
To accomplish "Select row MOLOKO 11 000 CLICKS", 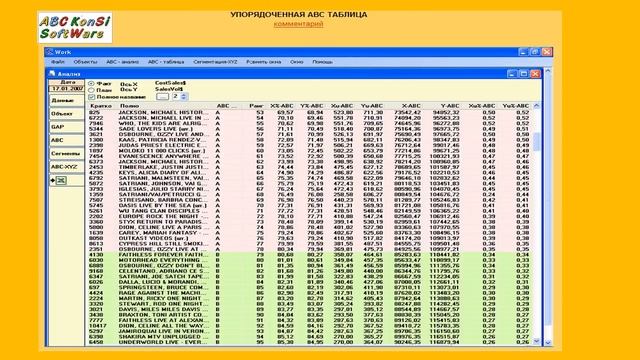I will pos(308,151).
